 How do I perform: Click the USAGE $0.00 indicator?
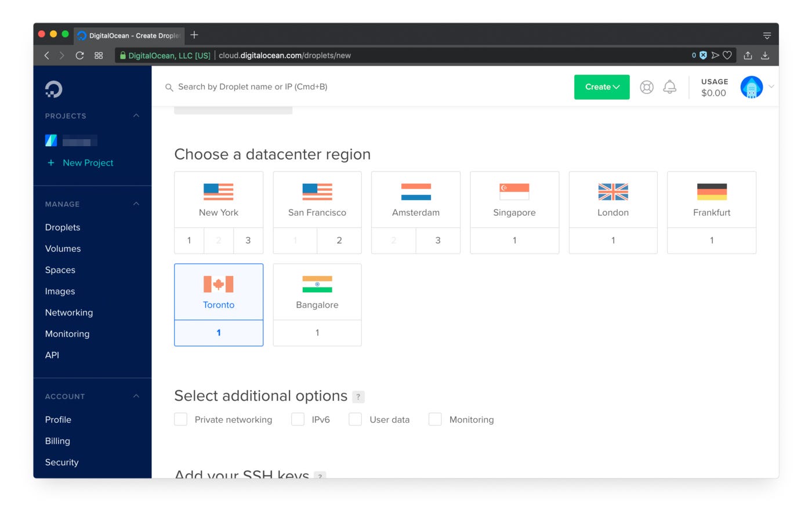[x=714, y=88]
